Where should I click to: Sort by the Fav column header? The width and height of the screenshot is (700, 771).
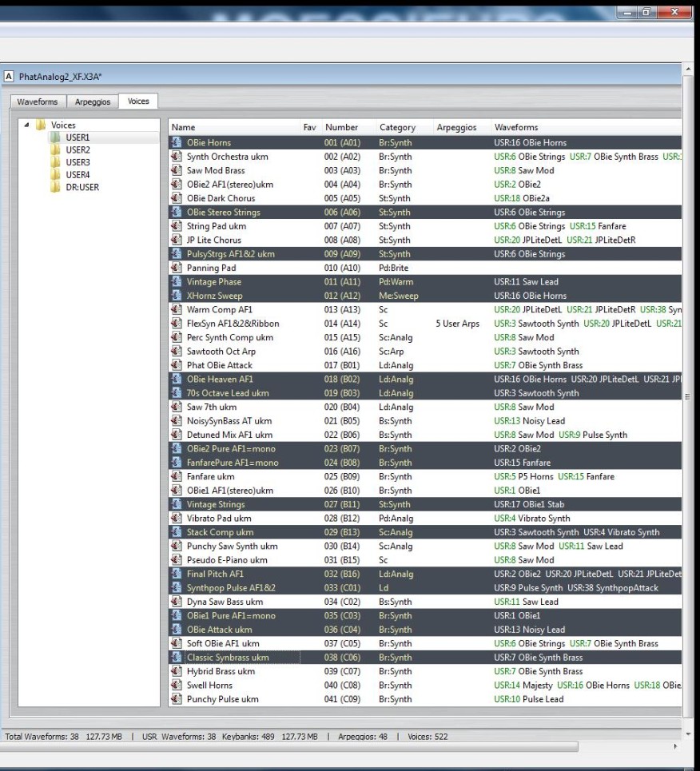coord(310,127)
